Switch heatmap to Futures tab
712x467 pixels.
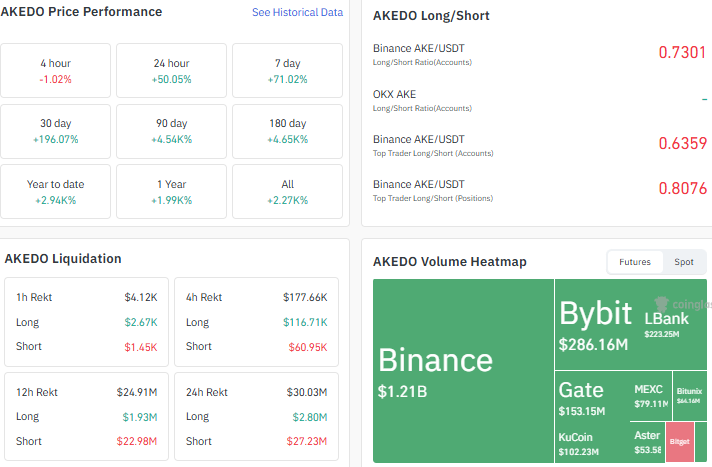[x=635, y=262]
